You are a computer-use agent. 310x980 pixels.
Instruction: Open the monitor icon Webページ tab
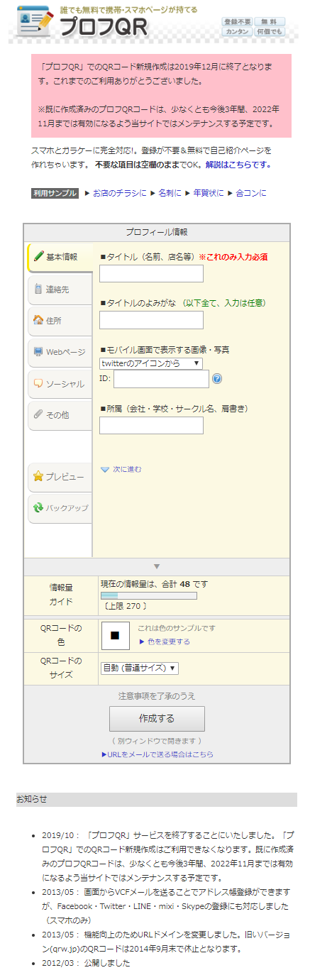click(60, 352)
